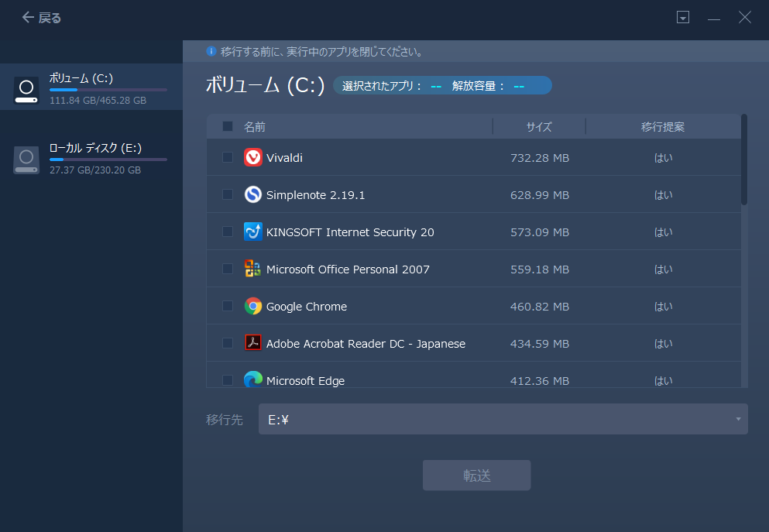Image resolution: width=769 pixels, height=532 pixels.
Task: Click the 111.84 GB/465.28 GB capacity text
Action: (x=98, y=101)
